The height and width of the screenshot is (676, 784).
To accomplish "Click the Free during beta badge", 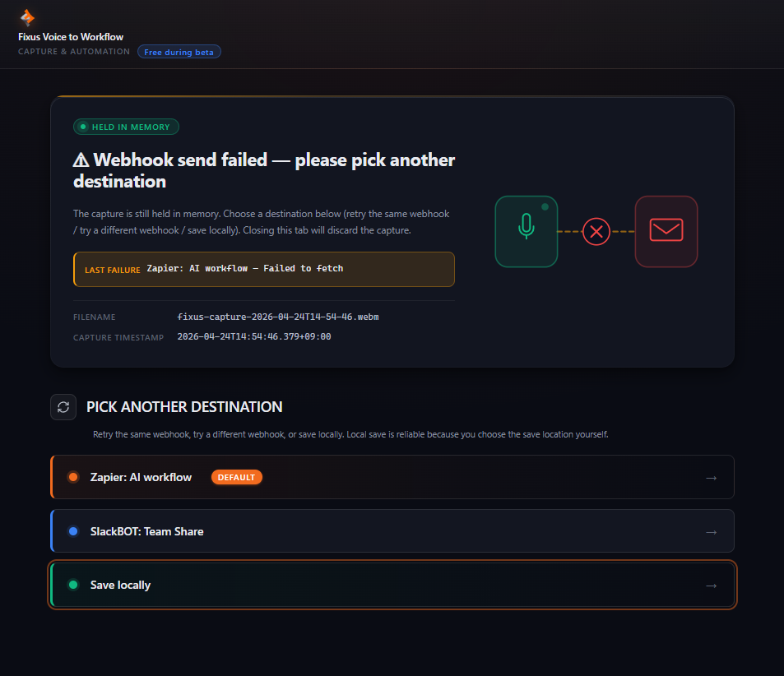I will click(x=179, y=51).
